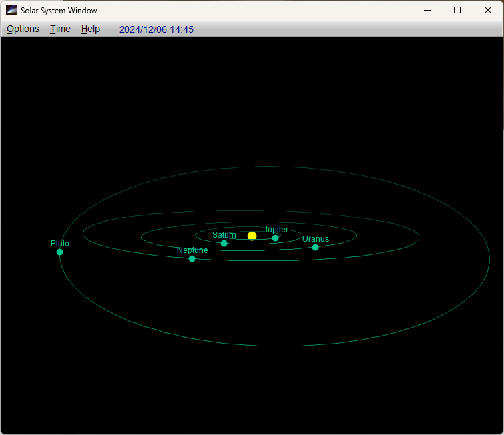Maximize the Solar System Window
The image size is (504, 435).
coord(457,10)
